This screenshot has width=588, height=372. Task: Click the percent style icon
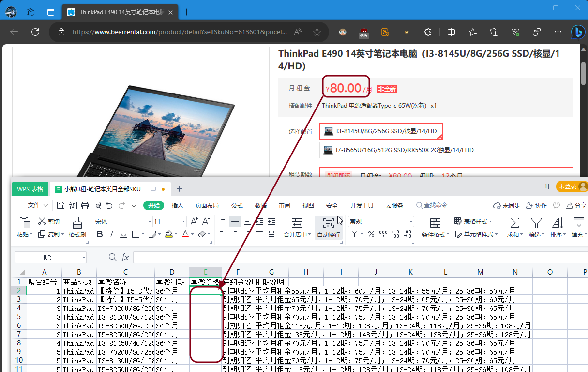(x=371, y=234)
